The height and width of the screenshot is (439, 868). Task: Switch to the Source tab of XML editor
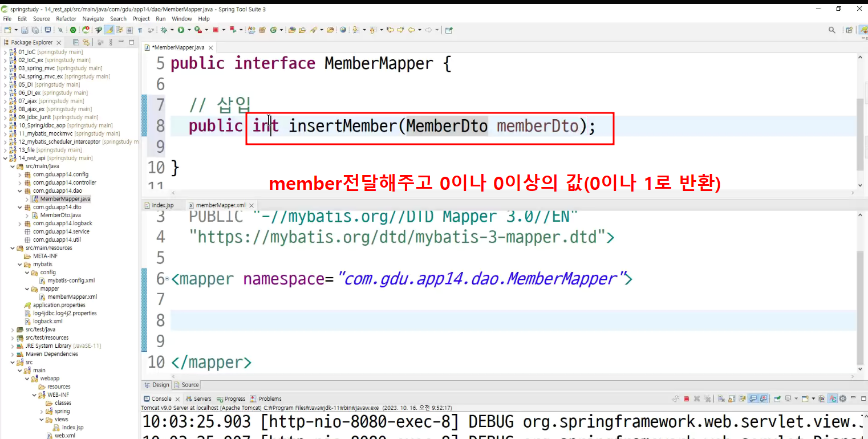186,385
